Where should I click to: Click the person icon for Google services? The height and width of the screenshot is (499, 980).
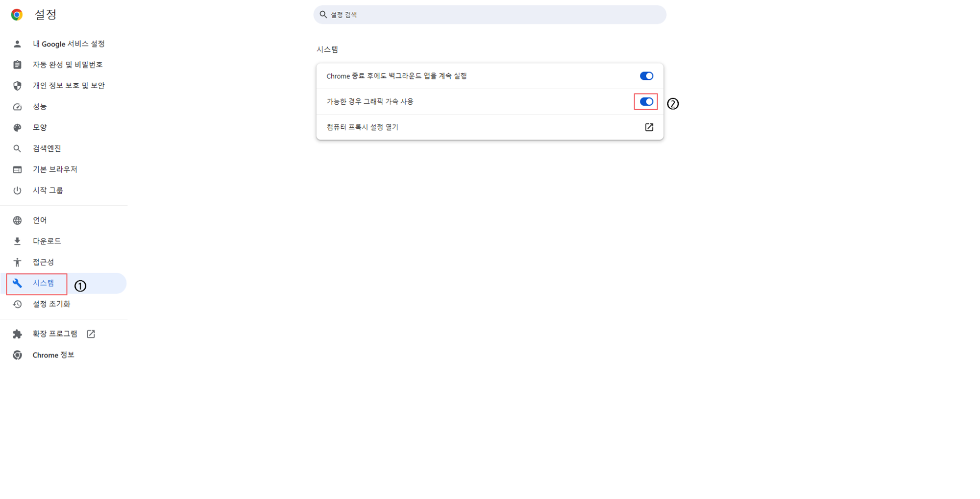[x=17, y=44]
